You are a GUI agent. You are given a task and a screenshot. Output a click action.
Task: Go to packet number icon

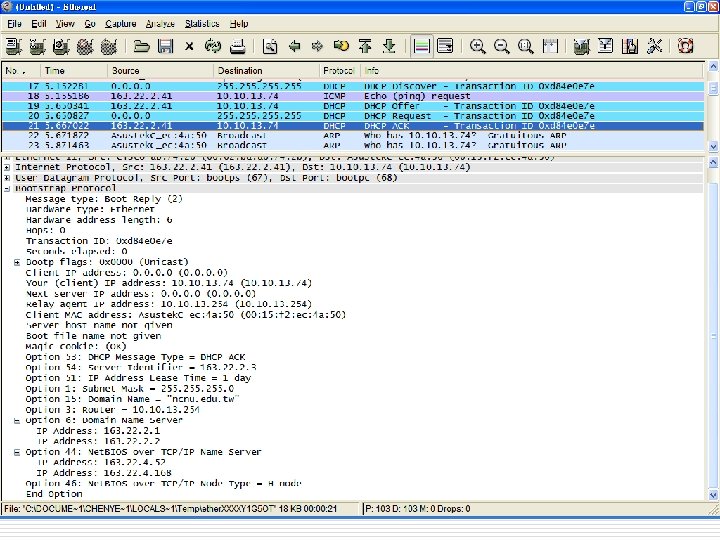click(341, 46)
